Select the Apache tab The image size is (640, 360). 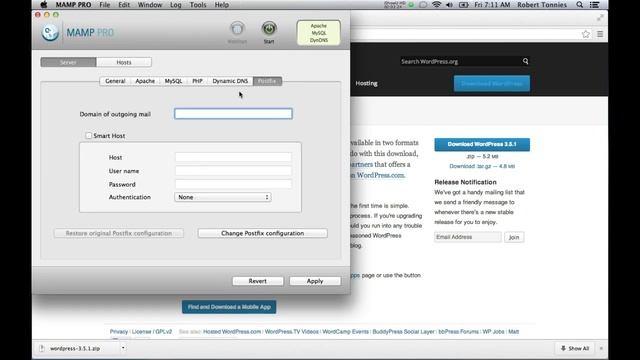(x=145, y=81)
